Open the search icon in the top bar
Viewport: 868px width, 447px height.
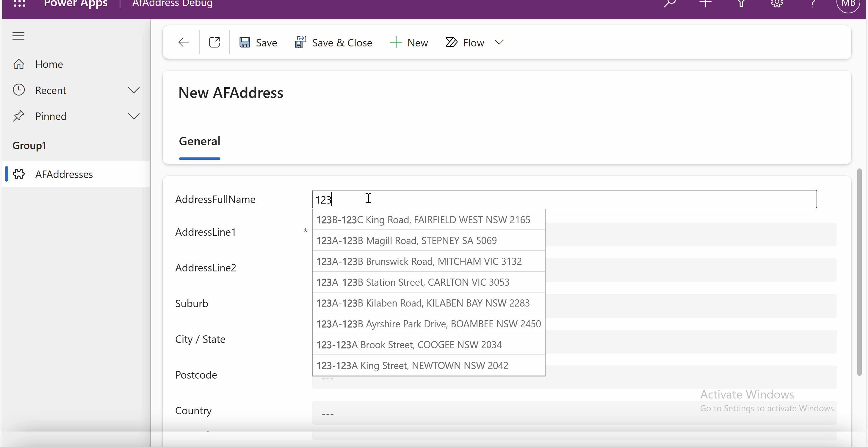(x=670, y=3)
